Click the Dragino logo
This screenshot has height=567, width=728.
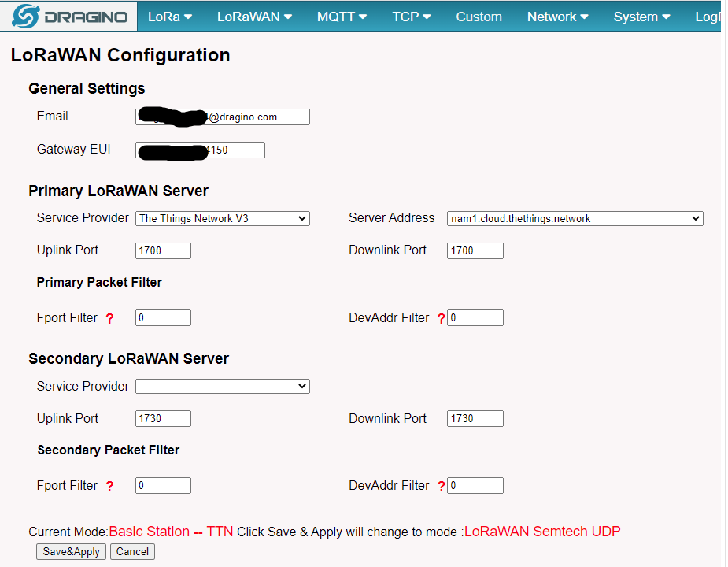pos(69,17)
